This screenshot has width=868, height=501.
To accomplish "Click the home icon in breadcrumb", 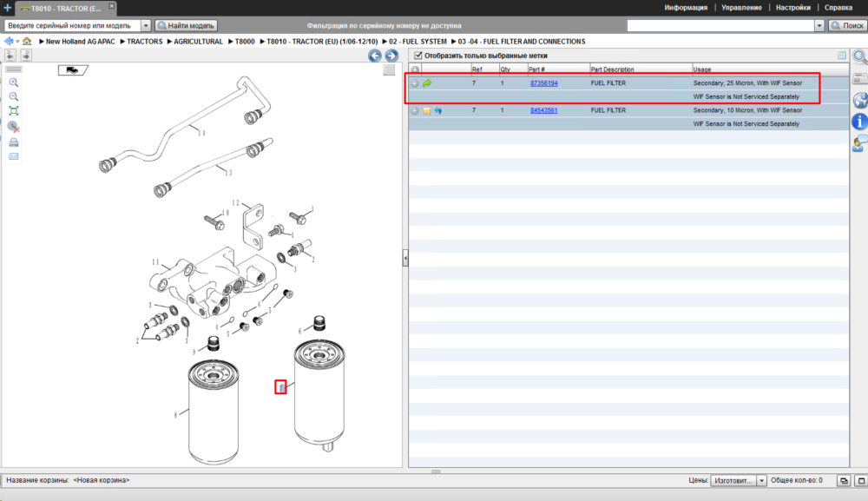I will coord(27,41).
